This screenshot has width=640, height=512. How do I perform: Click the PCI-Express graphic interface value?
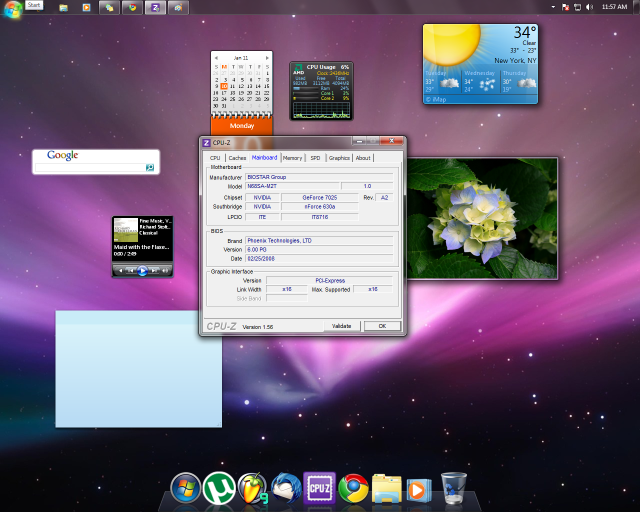330,280
